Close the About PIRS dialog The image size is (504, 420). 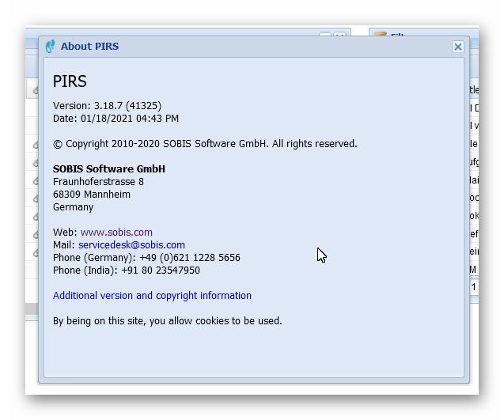tap(457, 47)
